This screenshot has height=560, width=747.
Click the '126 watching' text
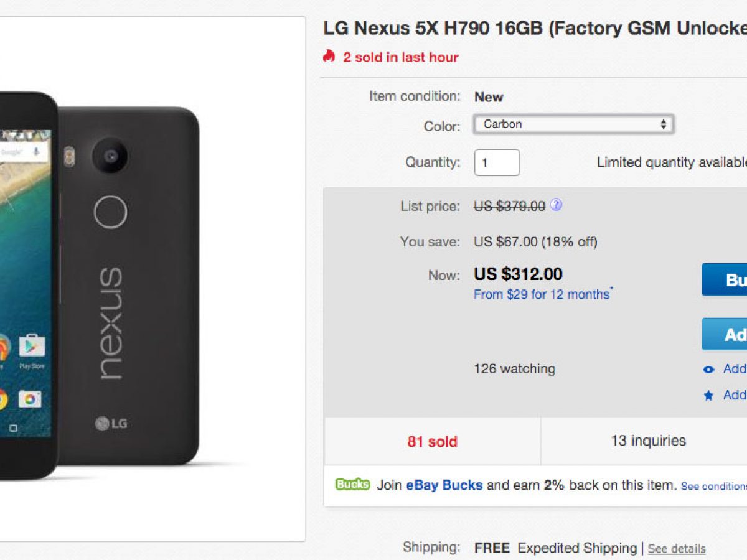[514, 369]
